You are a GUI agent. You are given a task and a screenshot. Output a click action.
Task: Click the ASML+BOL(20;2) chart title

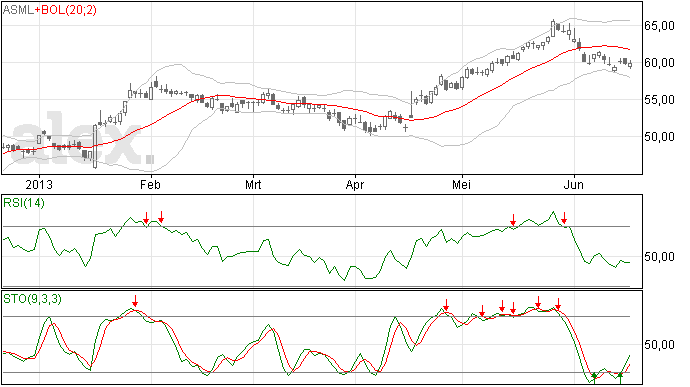[50, 10]
